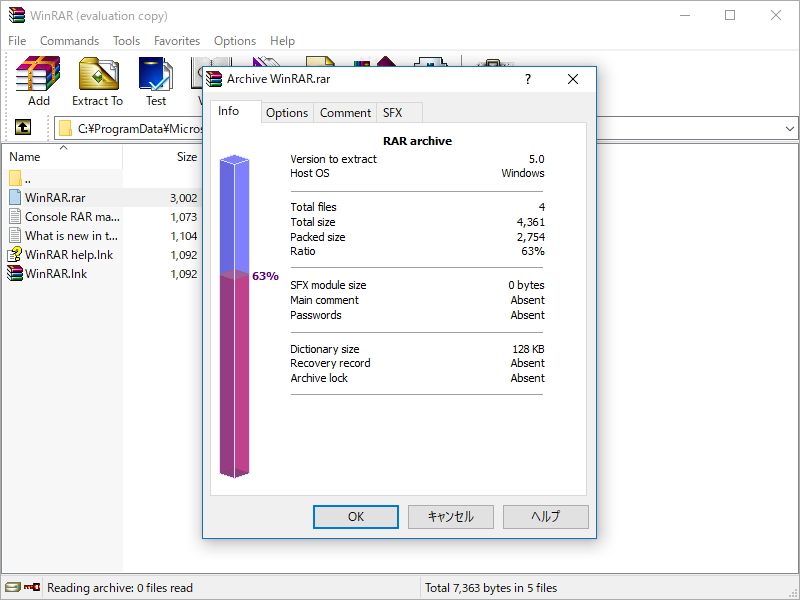Screen dimensions: 800x600
Task: Click the Packed size value 2,754
Action: [x=531, y=237]
